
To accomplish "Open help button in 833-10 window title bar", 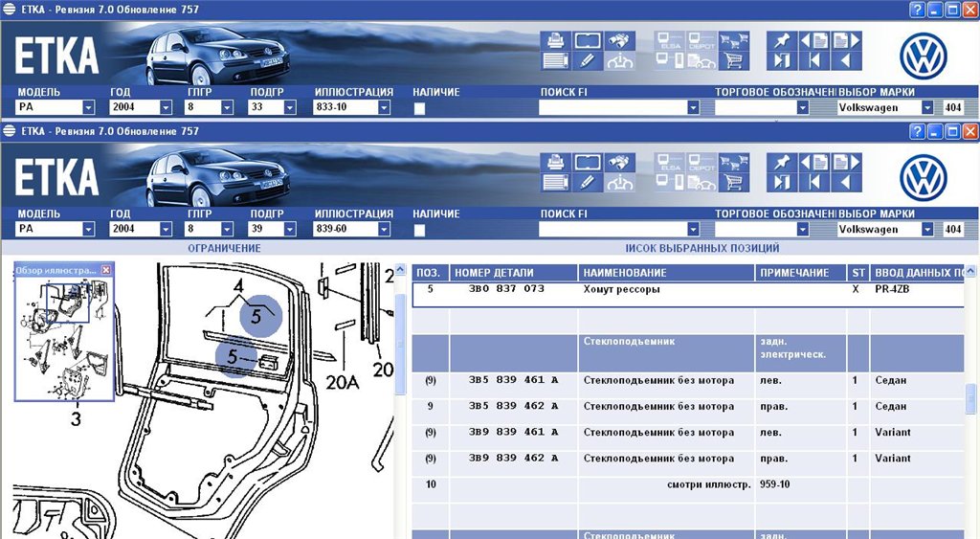I will click(917, 10).
